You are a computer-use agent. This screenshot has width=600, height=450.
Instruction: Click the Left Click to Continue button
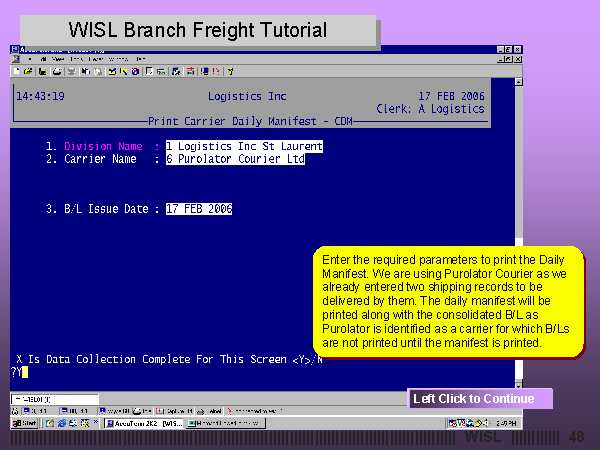pos(480,398)
